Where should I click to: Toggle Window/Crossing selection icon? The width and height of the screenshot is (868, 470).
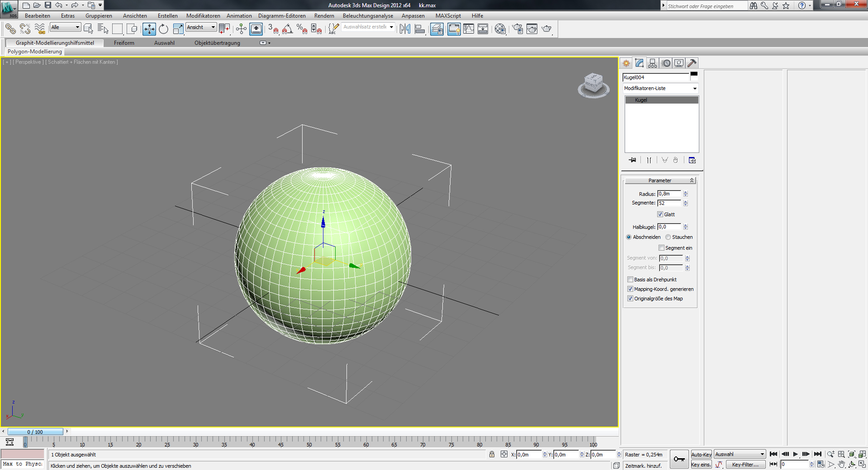pyautogui.click(x=132, y=29)
